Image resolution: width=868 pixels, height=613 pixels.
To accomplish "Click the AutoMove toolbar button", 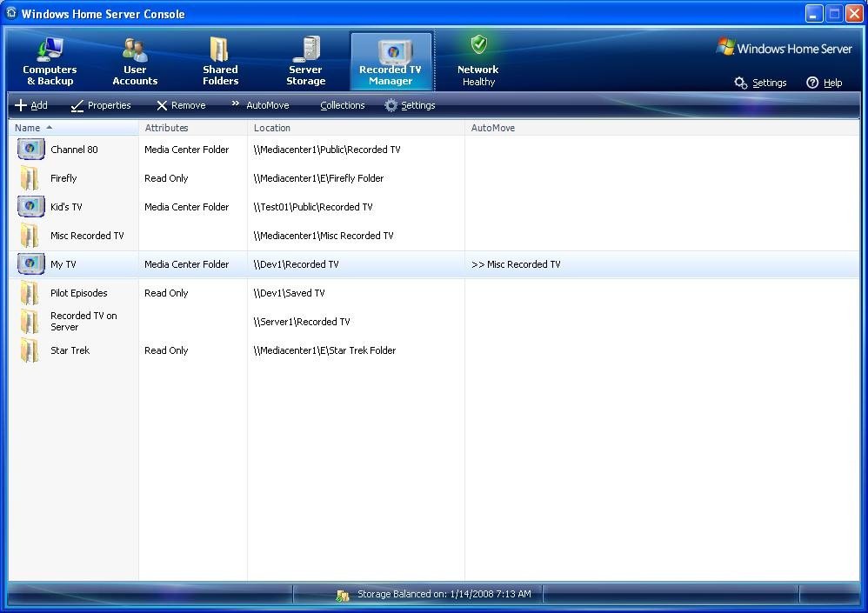I will pyautogui.click(x=260, y=105).
